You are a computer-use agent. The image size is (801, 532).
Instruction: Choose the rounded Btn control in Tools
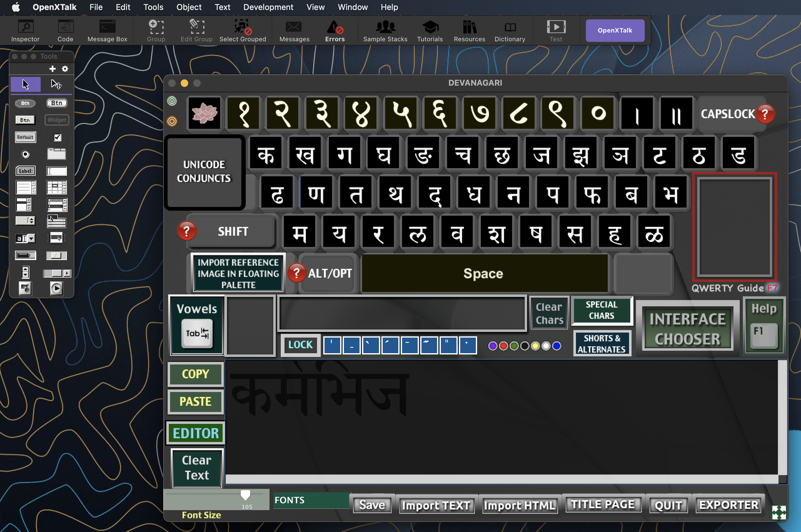point(57,103)
